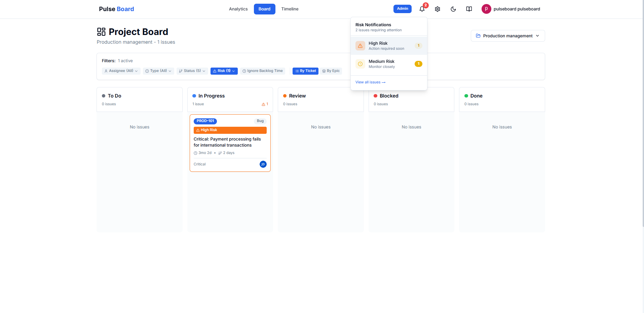Click the Medium Risk alert icon
The height and width of the screenshot is (313, 644).
(360, 64)
